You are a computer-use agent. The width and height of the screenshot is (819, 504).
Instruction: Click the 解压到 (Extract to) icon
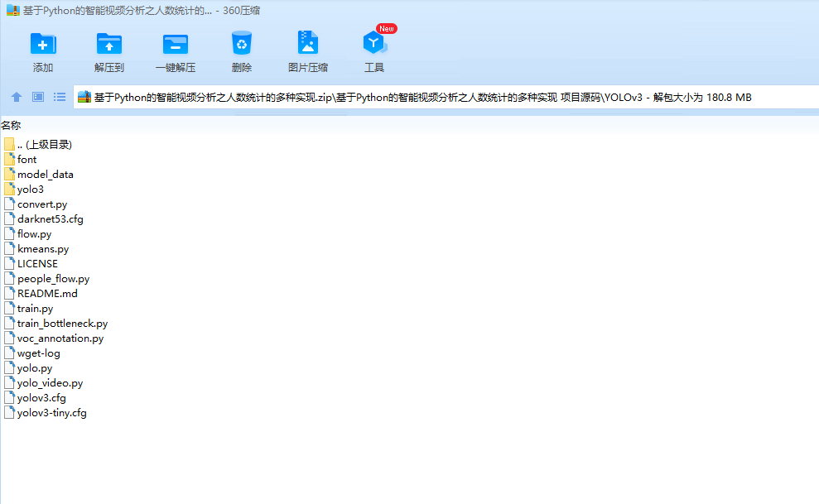click(x=109, y=44)
